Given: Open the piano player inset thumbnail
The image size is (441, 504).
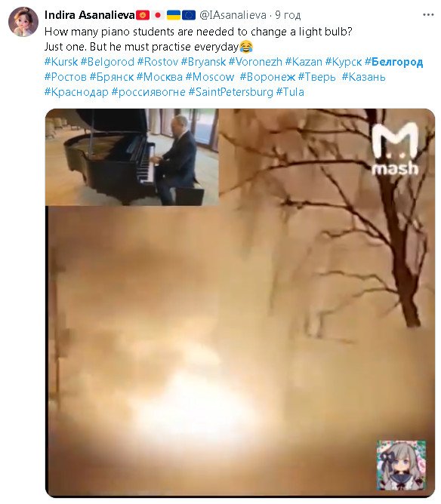Looking at the screenshot, I should 132,157.
